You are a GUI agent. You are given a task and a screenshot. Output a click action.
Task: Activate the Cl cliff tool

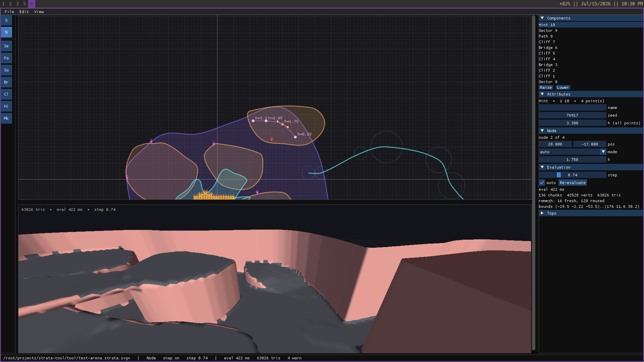tap(6, 94)
